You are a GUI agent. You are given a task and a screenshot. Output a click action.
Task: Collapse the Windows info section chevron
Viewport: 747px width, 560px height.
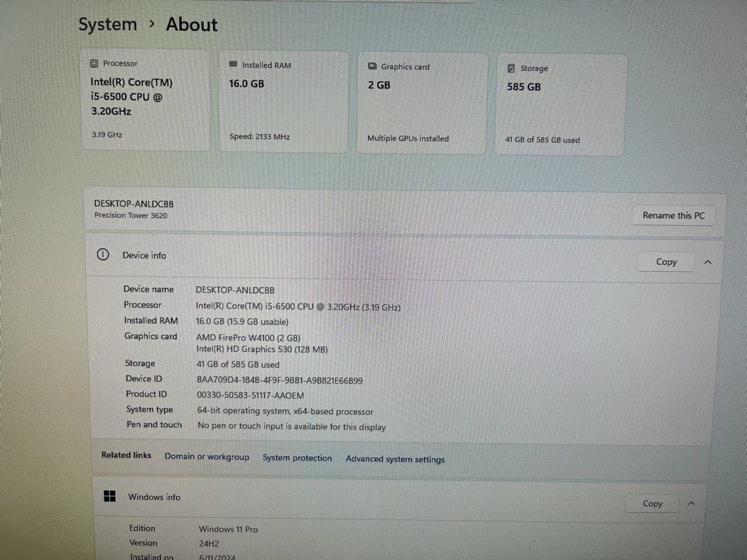pyautogui.click(x=691, y=503)
